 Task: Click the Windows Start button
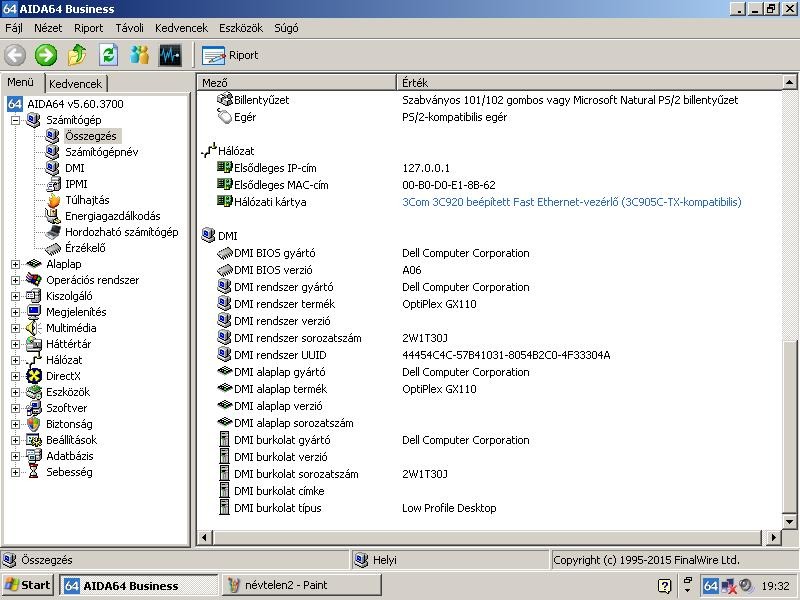click(28, 585)
